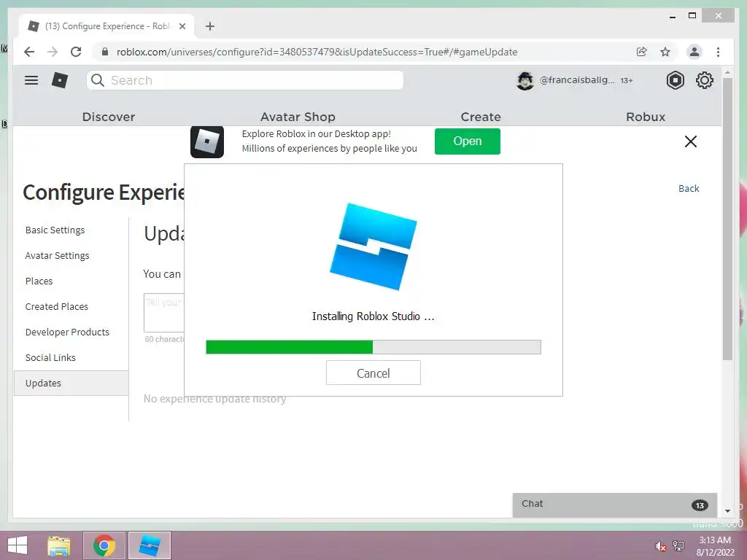Click the chat unread count badge

(700, 505)
